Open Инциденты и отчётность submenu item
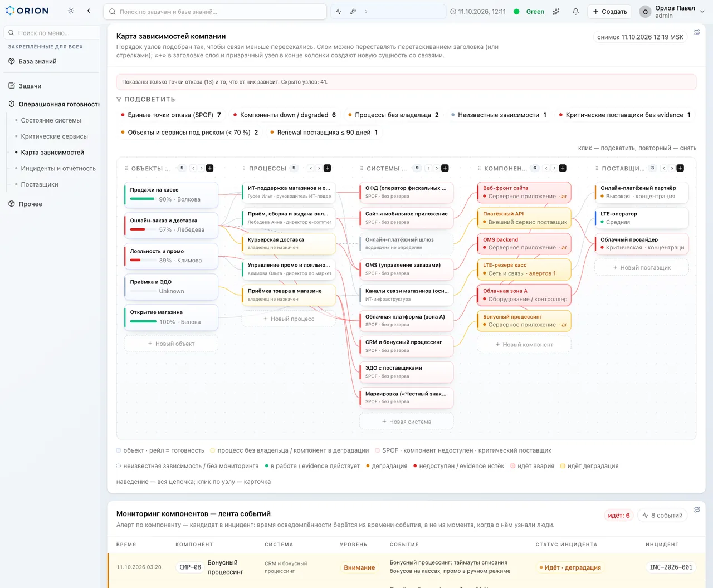This screenshot has width=713, height=588. point(58,168)
